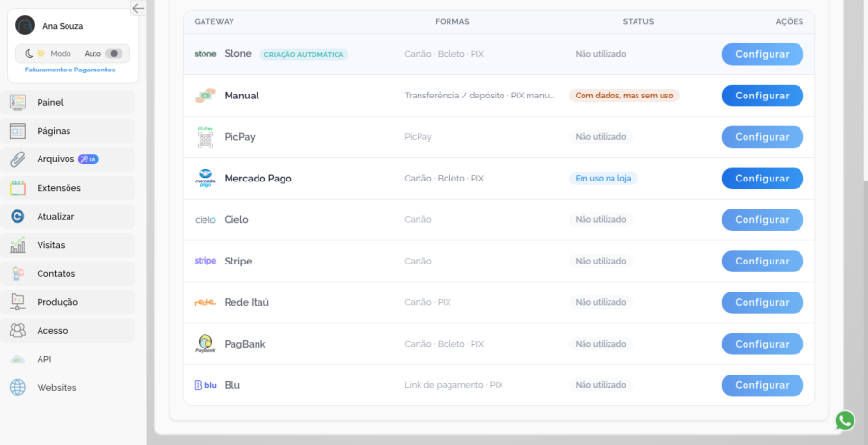Open the WhatsApp chat icon
This screenshot has width=868, height=445.
point(845,421)
